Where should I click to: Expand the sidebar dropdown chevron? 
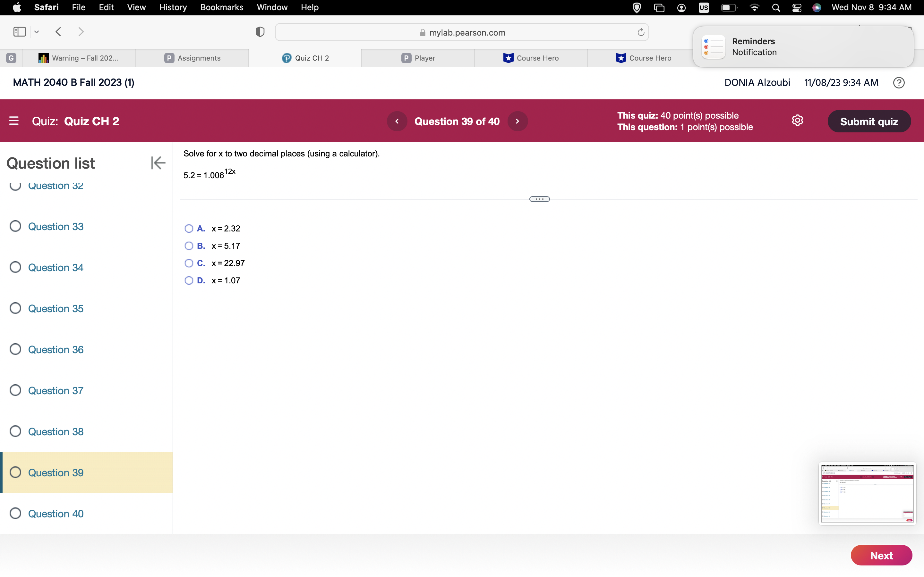pos(37,32)
